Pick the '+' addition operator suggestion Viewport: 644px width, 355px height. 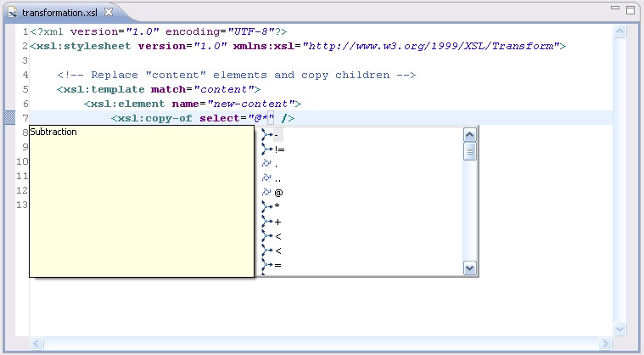[277, 222]
